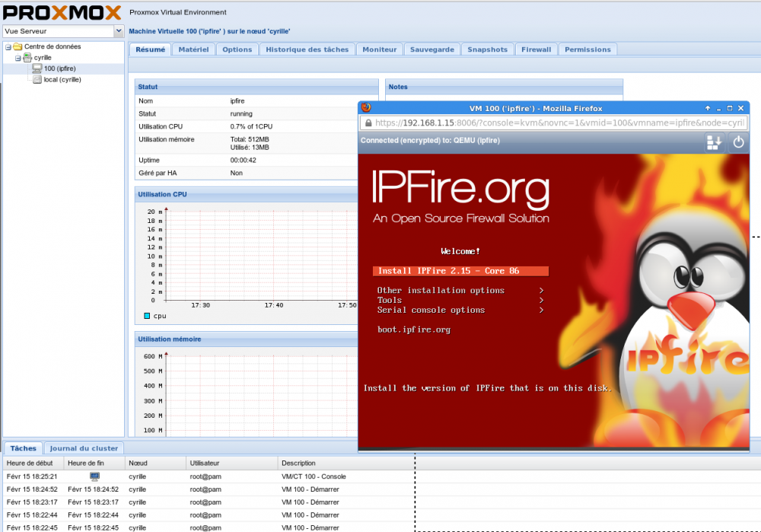Collapse the Centre de données tree node
This screenshot has width=761, height=532.
point(8,47)
